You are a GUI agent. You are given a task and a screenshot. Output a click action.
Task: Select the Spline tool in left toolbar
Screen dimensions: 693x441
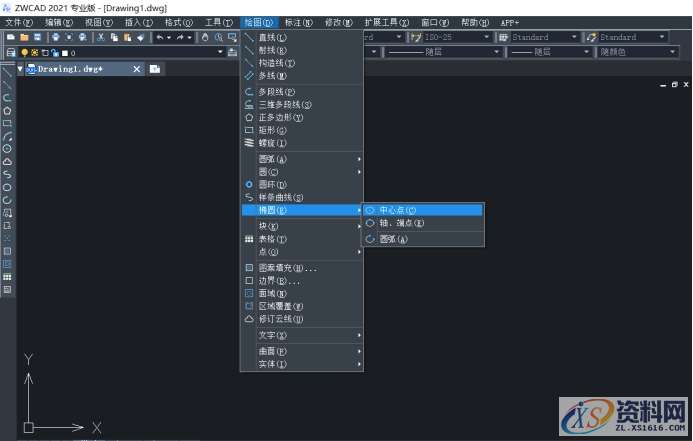pyautogui.click(x=7, y=175)
